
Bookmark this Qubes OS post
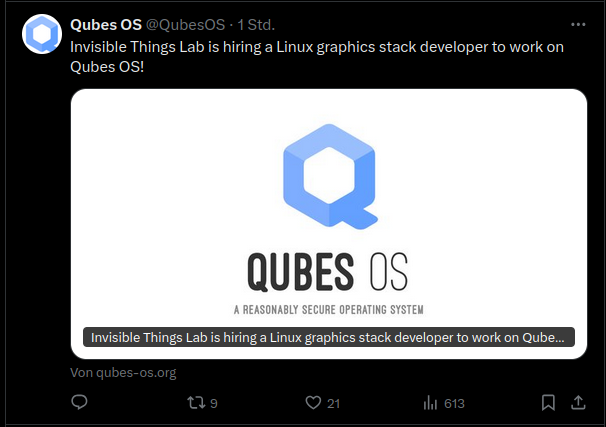pyautogui.click(x=548, y=403)
